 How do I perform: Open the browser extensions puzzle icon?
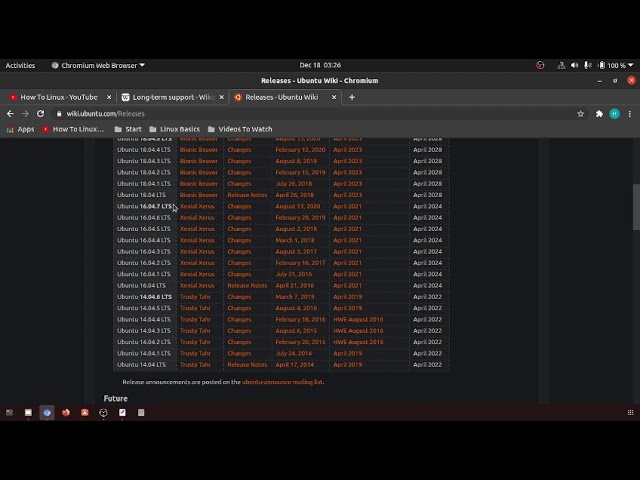[x=599, y=114]
